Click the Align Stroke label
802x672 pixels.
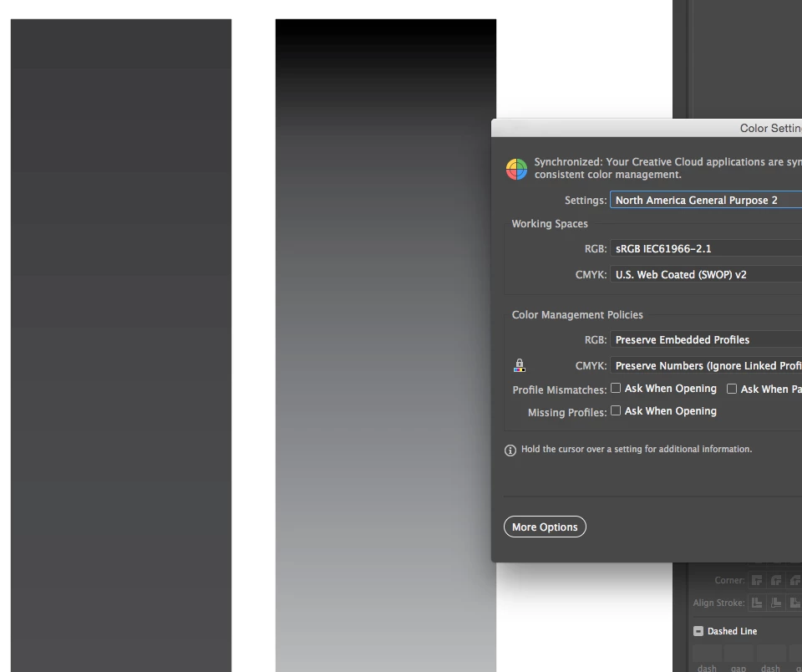[718, 603]
